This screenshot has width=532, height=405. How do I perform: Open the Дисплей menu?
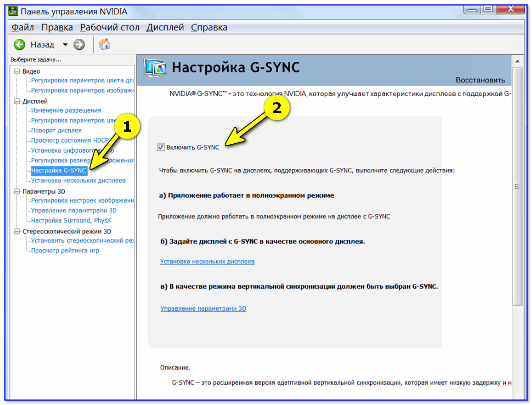pos(165,27)
